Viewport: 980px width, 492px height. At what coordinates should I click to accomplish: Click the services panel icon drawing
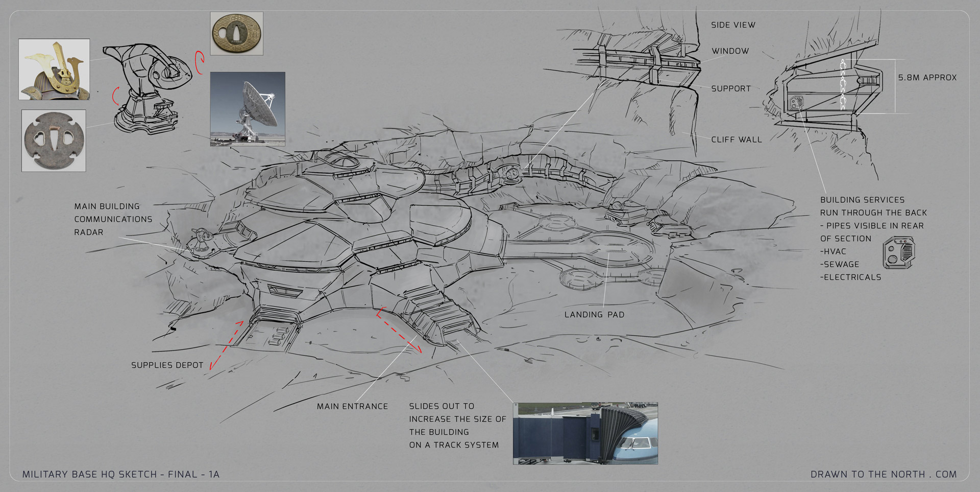(899, 252)
